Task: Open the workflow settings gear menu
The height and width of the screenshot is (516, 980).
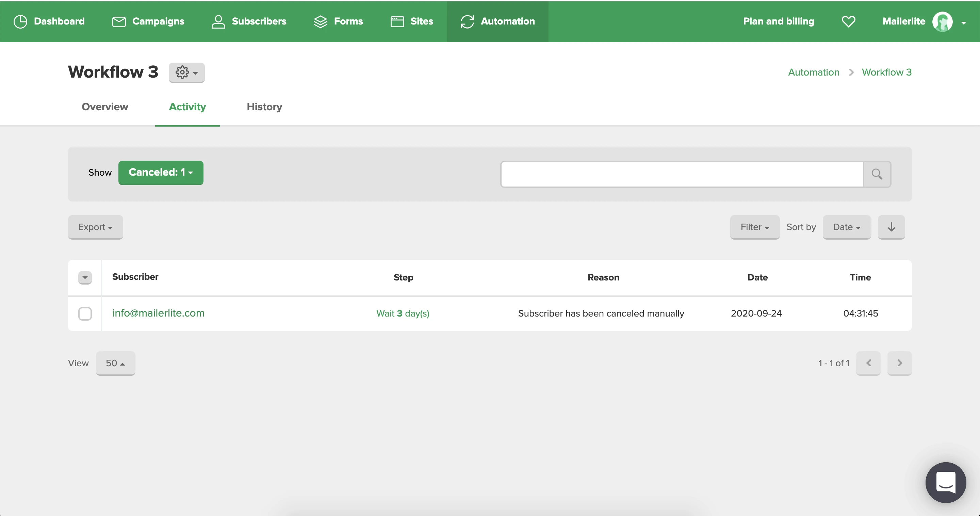Action: (x=186, y=72)
